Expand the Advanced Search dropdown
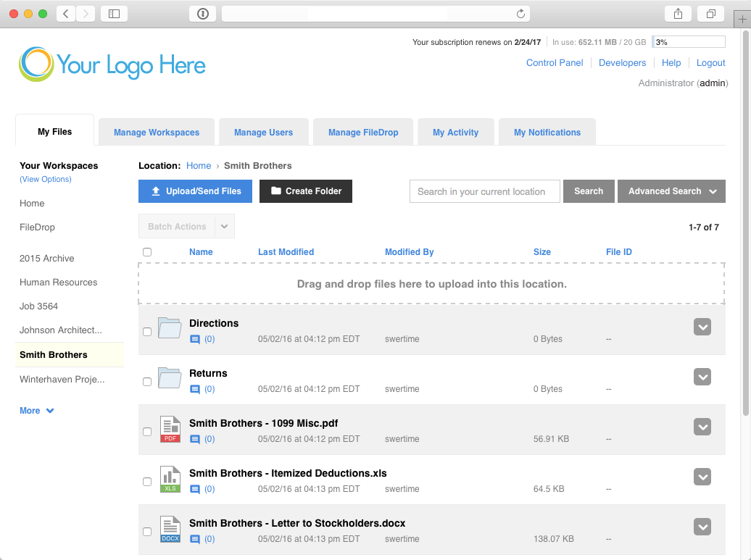 click(x=671, y=191)
